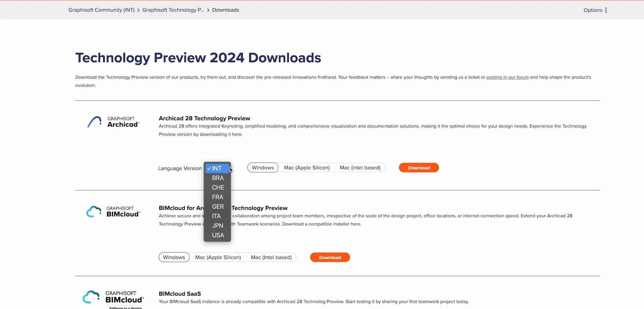Click the BIMcloud Software as a Service logo
The image size is (644, 309).
tap(113, 300)
